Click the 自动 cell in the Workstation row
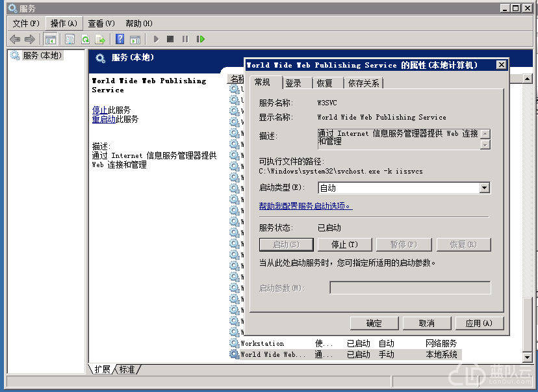Viewport: 538px width, 392px height. 387,343
